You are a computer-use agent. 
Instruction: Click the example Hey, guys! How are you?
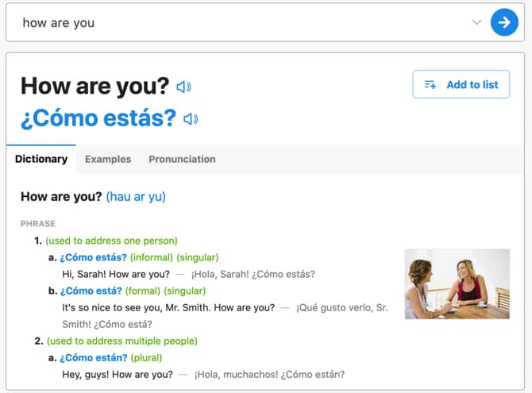point(118,375)
